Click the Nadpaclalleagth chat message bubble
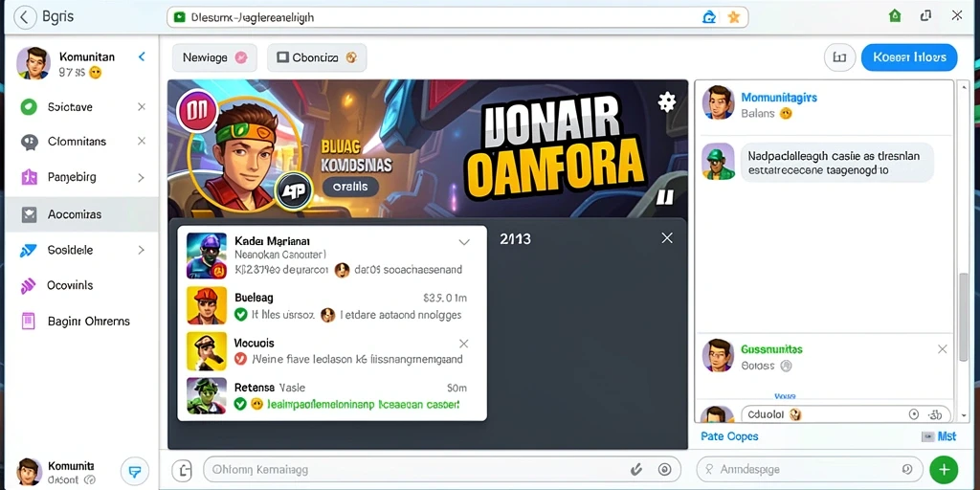Screen dimensions: 980x490 836,162
